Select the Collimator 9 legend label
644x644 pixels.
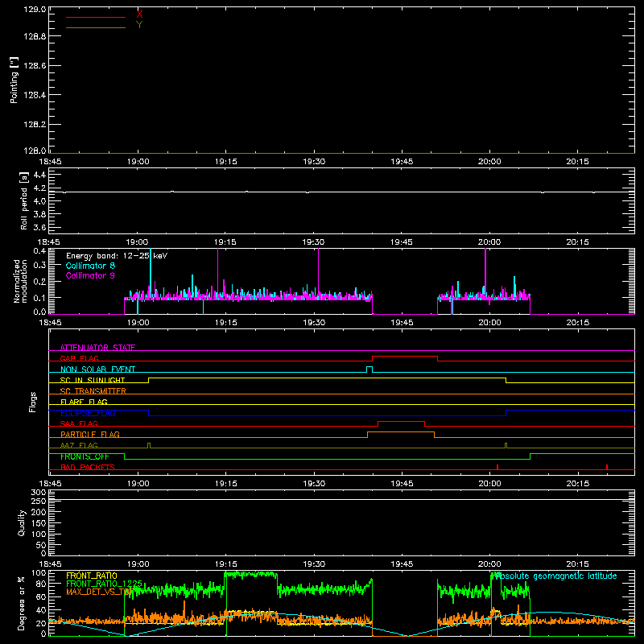[x=90, y=275]
